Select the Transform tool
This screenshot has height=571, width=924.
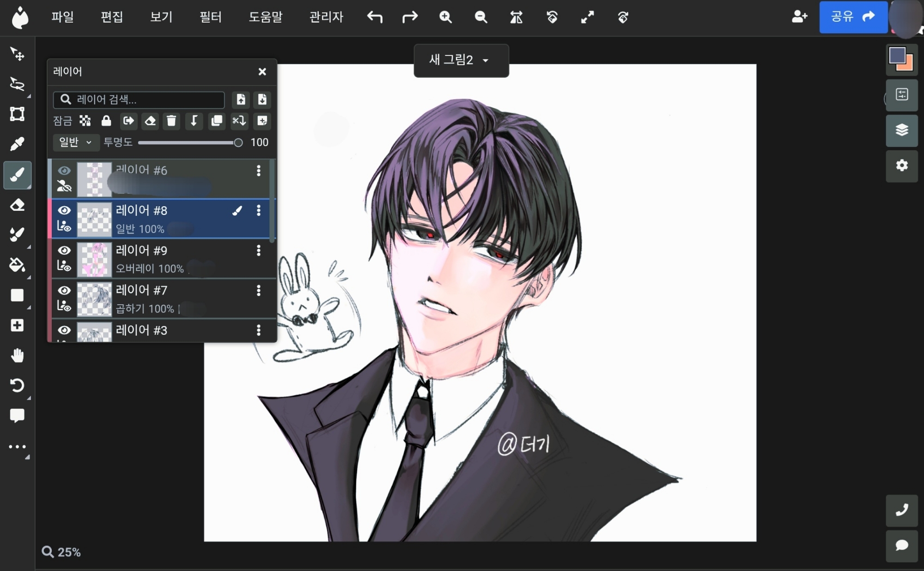(17, 114)
